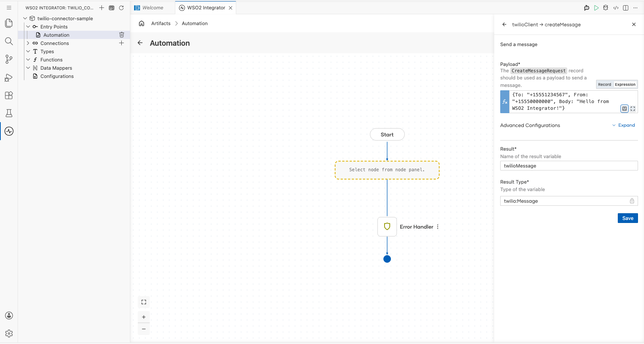Go back from Automation diagram header
This screenshot has height=344, width=644.
[140, 43]
